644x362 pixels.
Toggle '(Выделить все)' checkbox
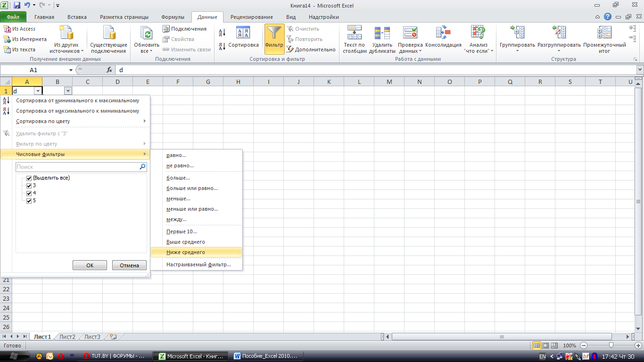29,178
